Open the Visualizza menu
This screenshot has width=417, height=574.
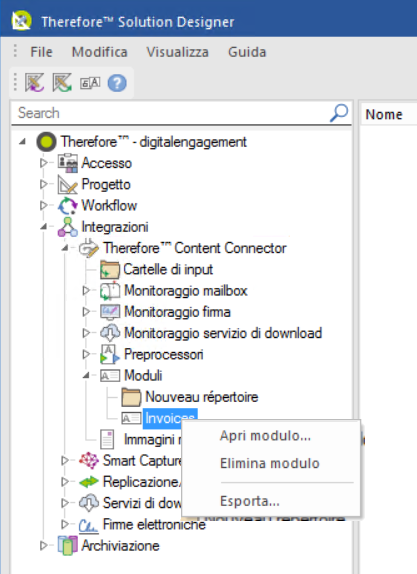coord(178,52)
